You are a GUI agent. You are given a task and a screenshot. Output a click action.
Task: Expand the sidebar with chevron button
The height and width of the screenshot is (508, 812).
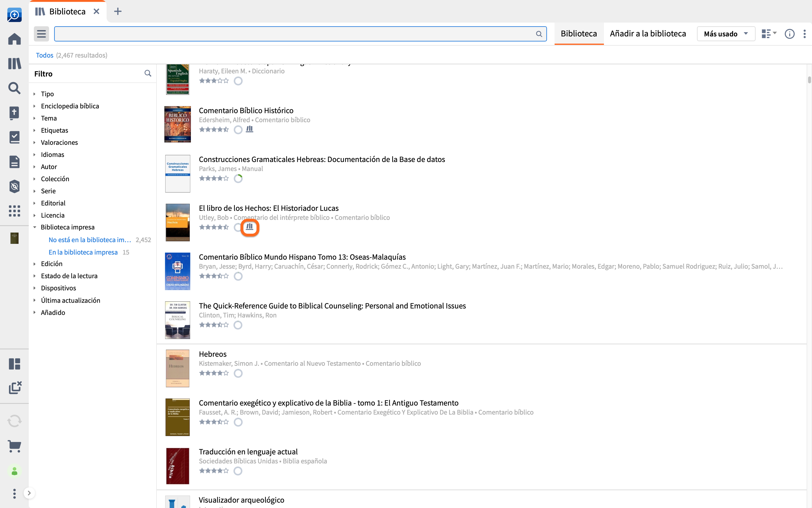coord(29,493)
